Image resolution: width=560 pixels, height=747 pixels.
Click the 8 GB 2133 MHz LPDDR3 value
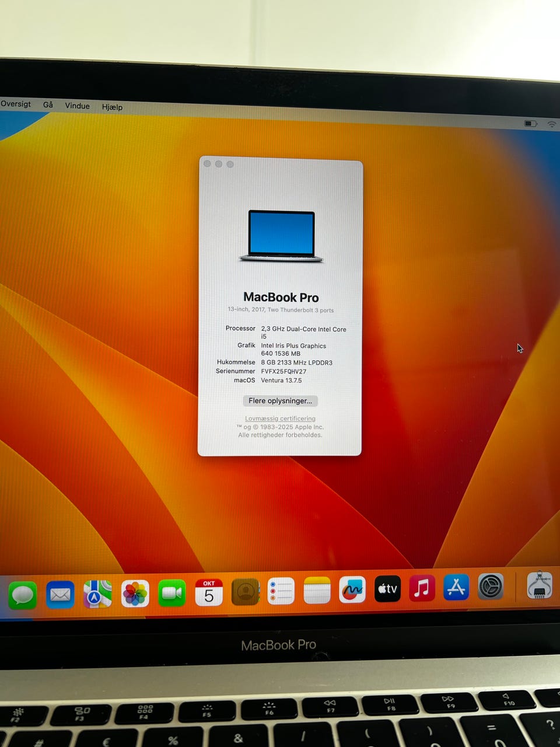(296, 362)
